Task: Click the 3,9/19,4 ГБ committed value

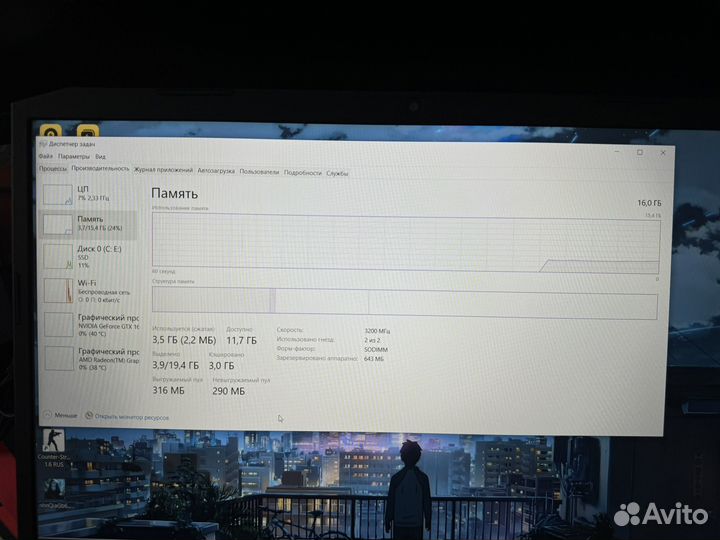Action: [x=175, y=366]
